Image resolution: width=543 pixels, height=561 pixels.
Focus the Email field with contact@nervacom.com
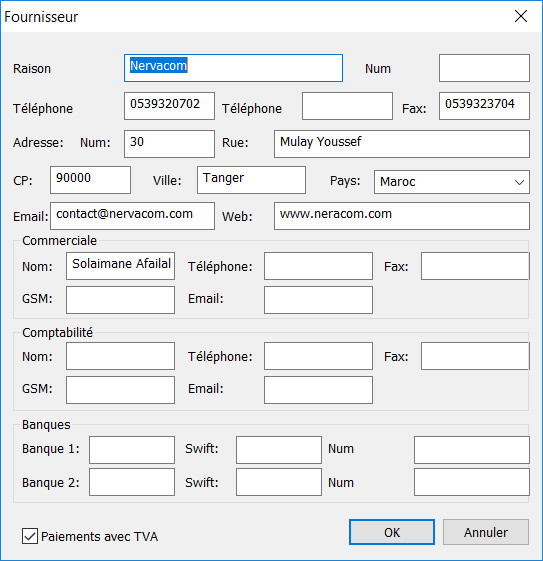[132, 216]
